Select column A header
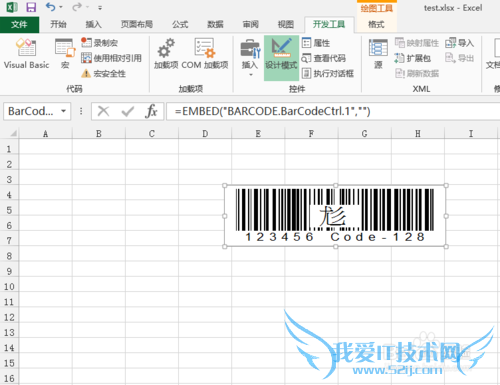 tap(45, 134)
